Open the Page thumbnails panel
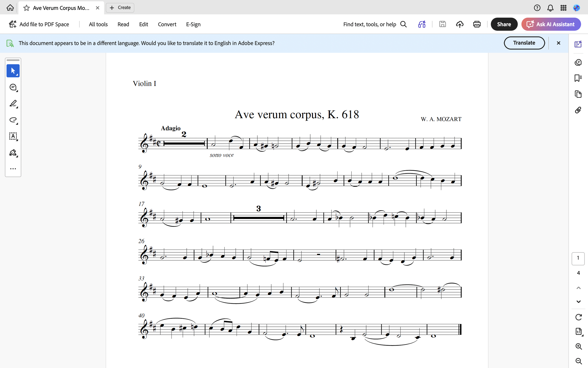 pyautogui.click(x=578, y=94)
